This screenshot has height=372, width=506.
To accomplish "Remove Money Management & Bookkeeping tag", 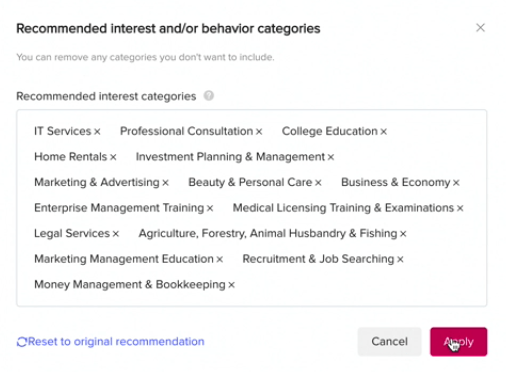I will coord(231,285).
